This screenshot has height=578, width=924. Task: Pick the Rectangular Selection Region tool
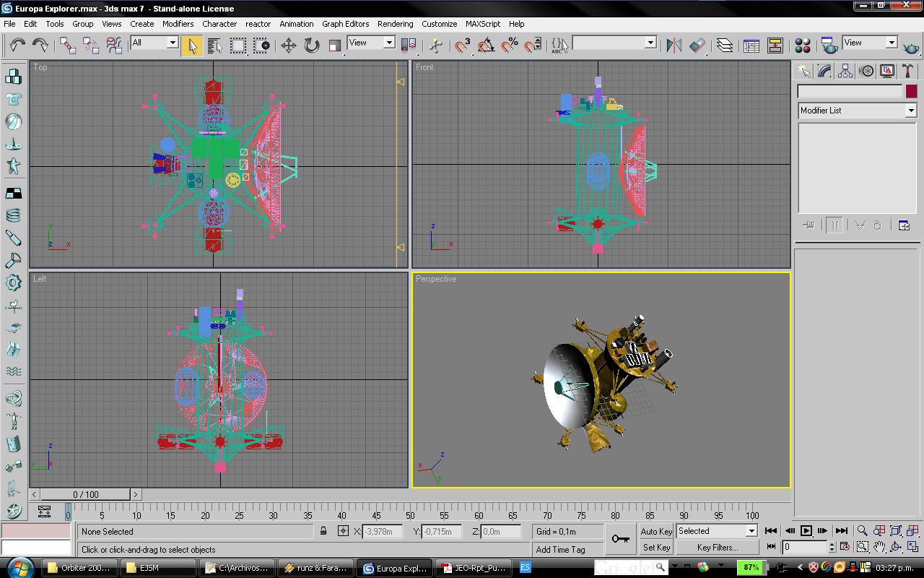coord(238,46)
